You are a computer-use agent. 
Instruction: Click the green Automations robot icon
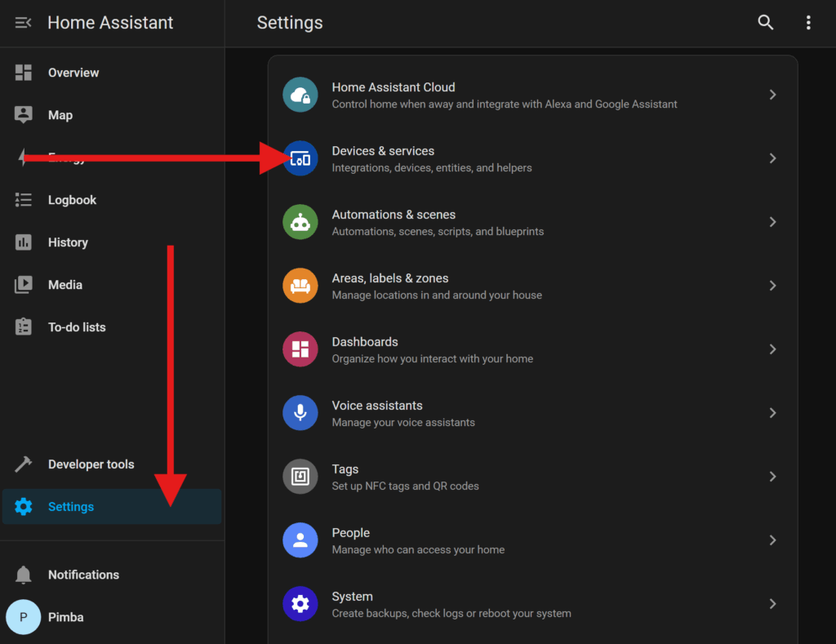pyautogui.click(x=300, y=222)
